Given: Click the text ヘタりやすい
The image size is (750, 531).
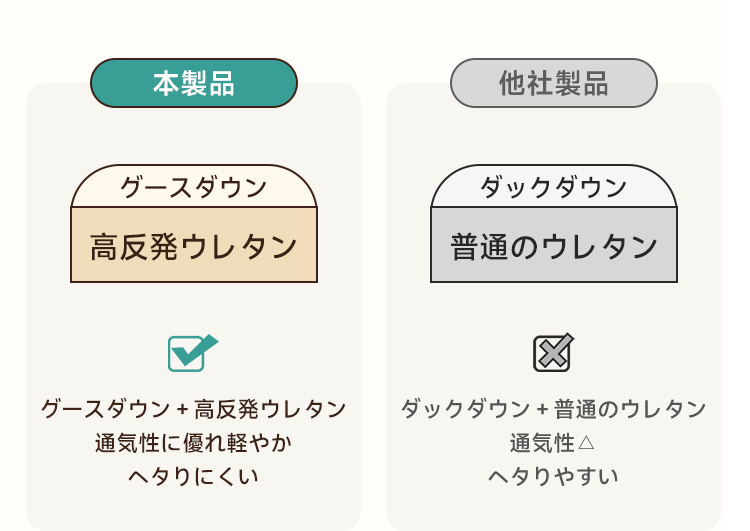Looking at the screenshot, I should (553, 476).
